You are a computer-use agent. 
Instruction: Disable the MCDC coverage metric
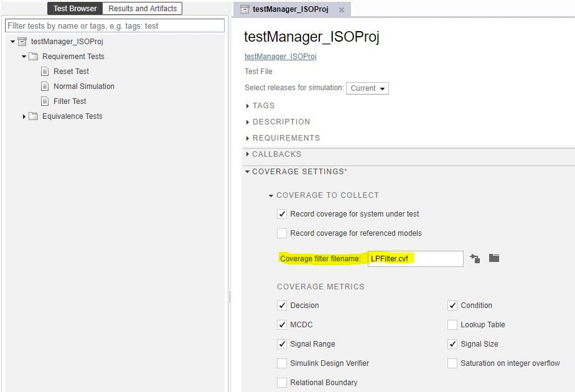(x=281, y=324)
